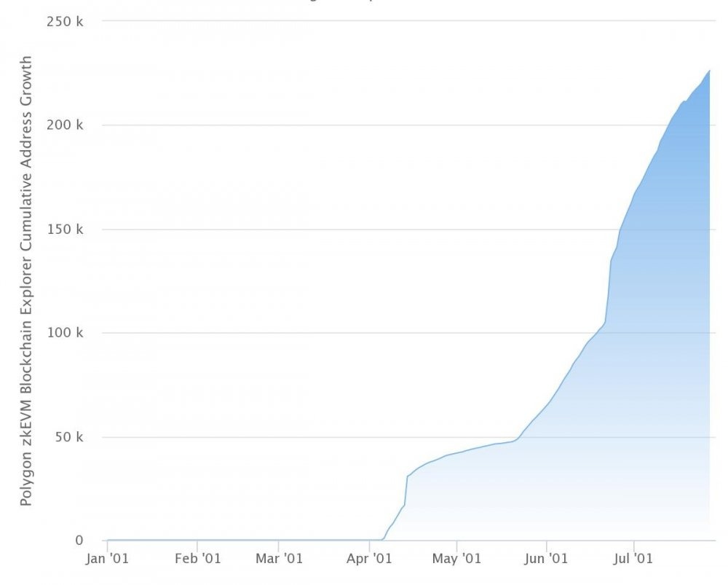Click the chart line's peak endpoint
The height and width of the screenshot is (585, 728).
(x=709, y=71)
